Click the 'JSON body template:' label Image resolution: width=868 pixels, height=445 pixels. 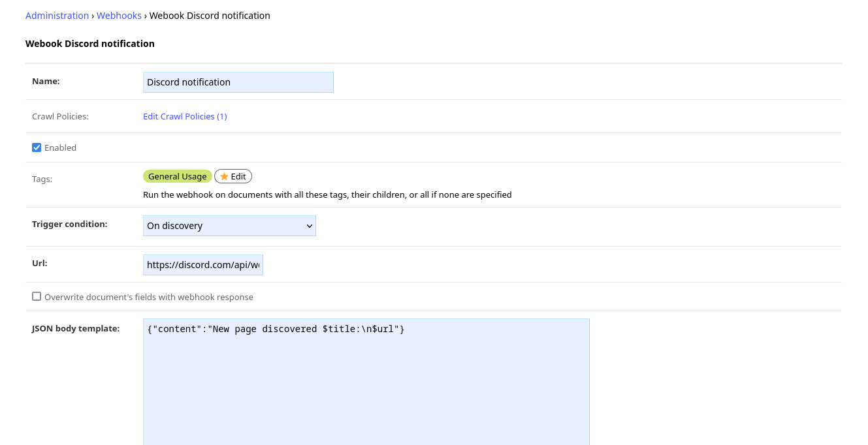pos(76,328)
